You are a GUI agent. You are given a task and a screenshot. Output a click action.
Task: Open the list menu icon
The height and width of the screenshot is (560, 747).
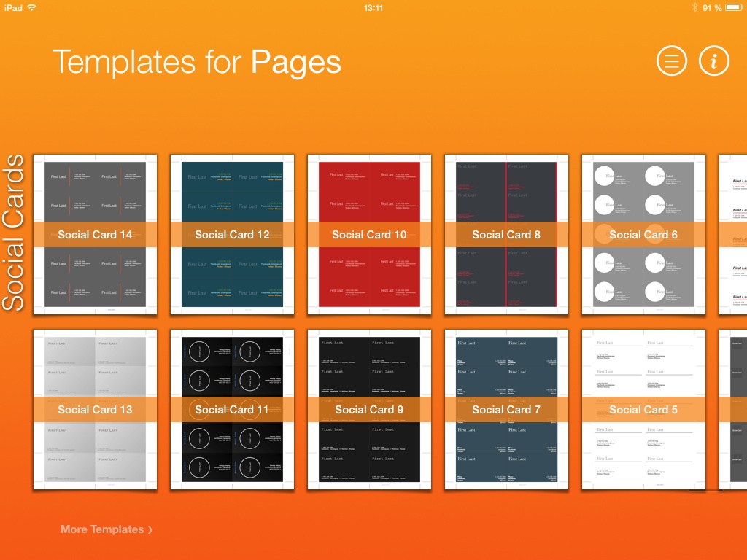(671, 61)
